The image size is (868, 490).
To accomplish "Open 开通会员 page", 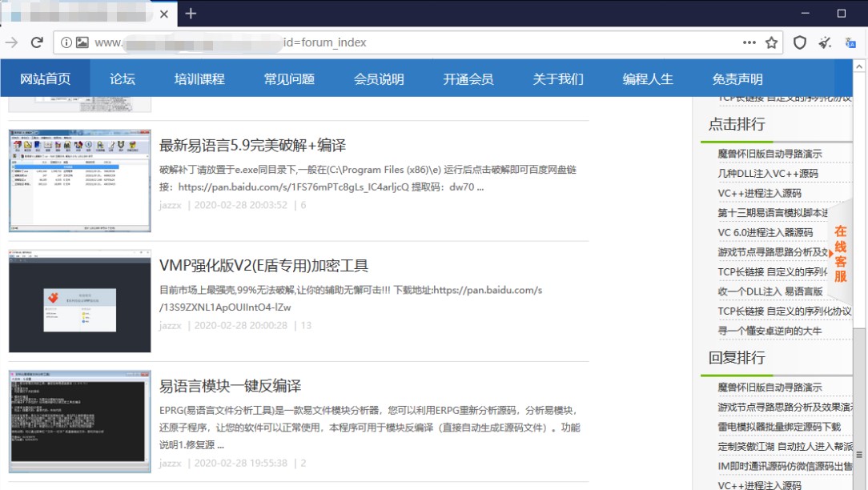I will [468, 78].
